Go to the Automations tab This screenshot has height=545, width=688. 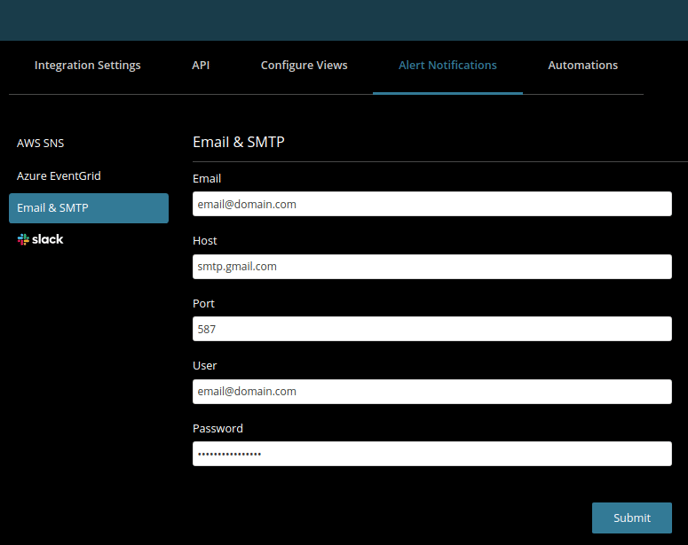click(583, 65)
